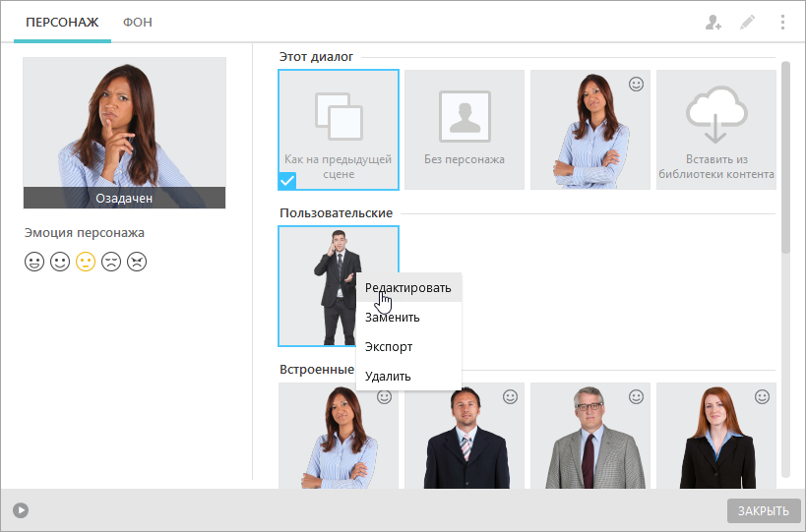Select the happiest emotion smiley
Image resolution: width=806 pixels, height=532 pixels.
34,262
